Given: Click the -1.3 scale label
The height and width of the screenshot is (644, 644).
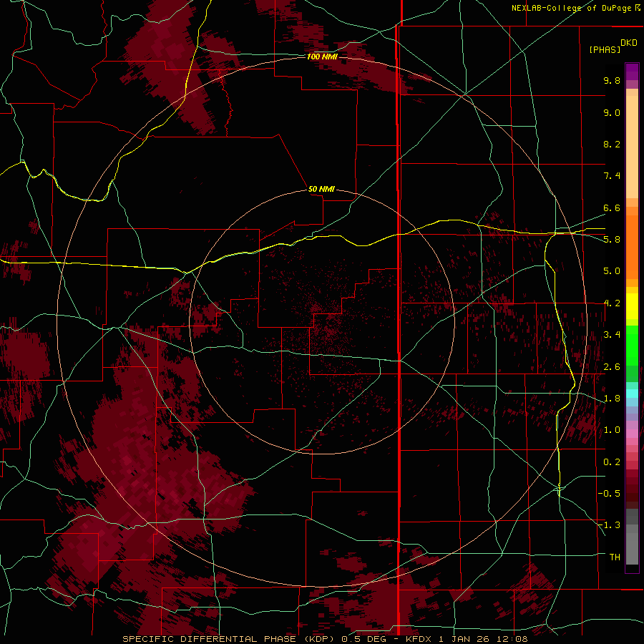Looking at the screenshot, I should click(x=609, y=525).
